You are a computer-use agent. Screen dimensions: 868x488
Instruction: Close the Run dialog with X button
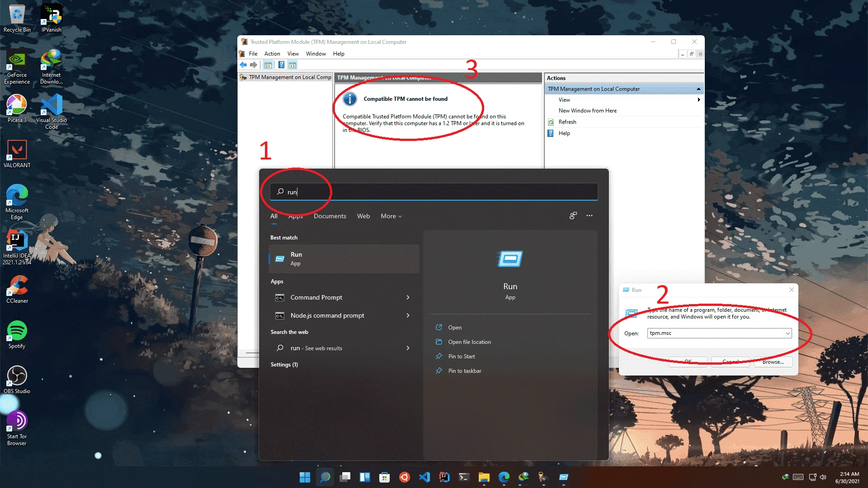point(791,290)
